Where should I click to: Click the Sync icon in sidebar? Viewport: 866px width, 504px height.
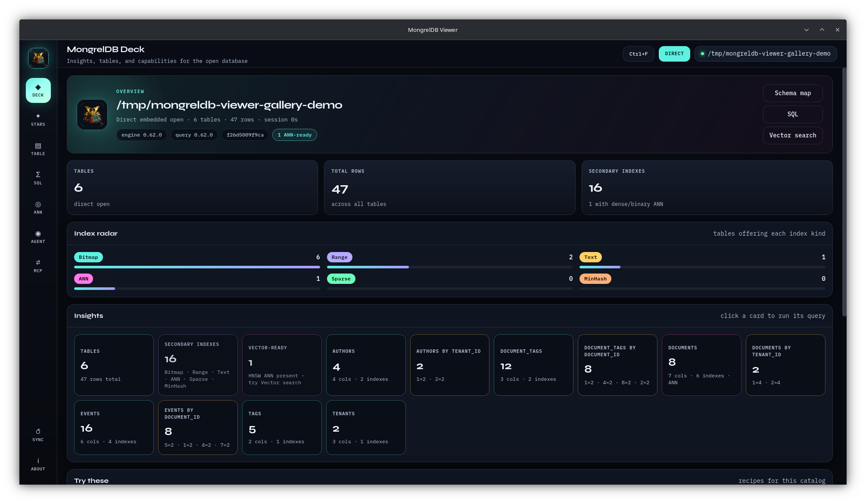(38, 435)
